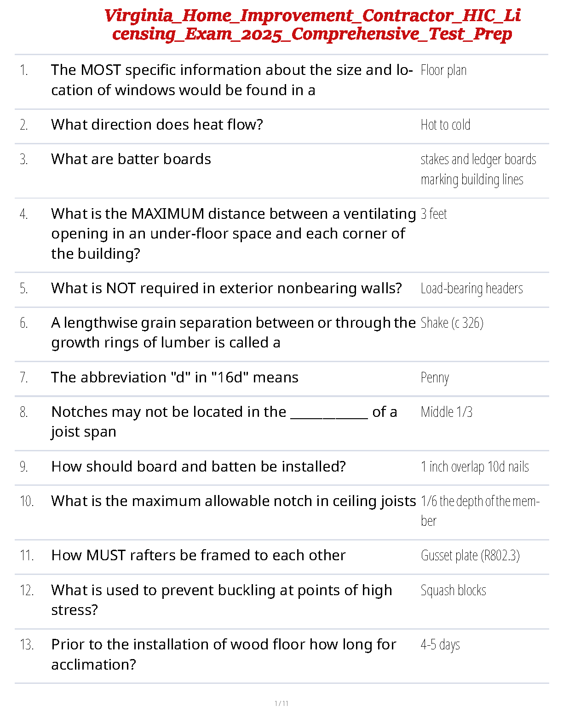Image resolution: width=563 pixels, height=728 pixels.
Task: Click the answer 'Hot to cold'
Action: click(x=445, y=125)
